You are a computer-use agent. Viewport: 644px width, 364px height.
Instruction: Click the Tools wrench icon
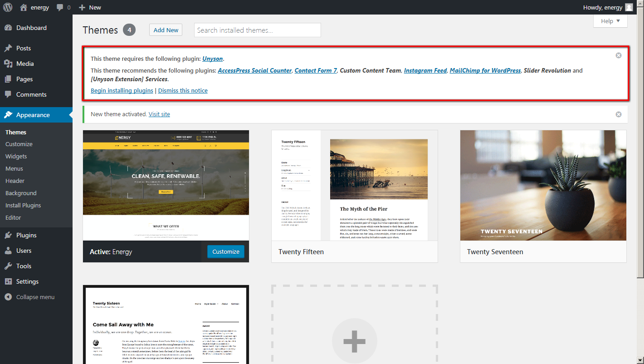8,266
